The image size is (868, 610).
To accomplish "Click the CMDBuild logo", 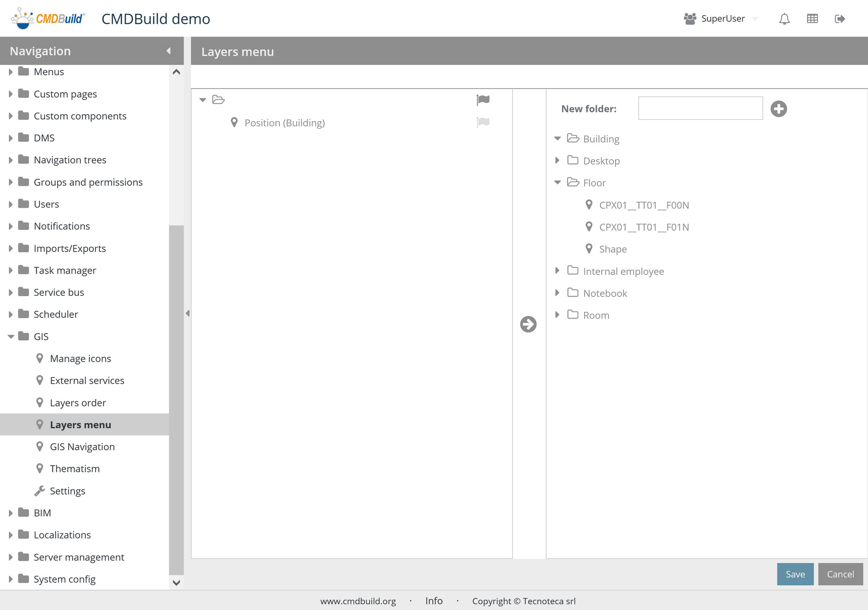I will pyautogui.click(x=48, y=18).
